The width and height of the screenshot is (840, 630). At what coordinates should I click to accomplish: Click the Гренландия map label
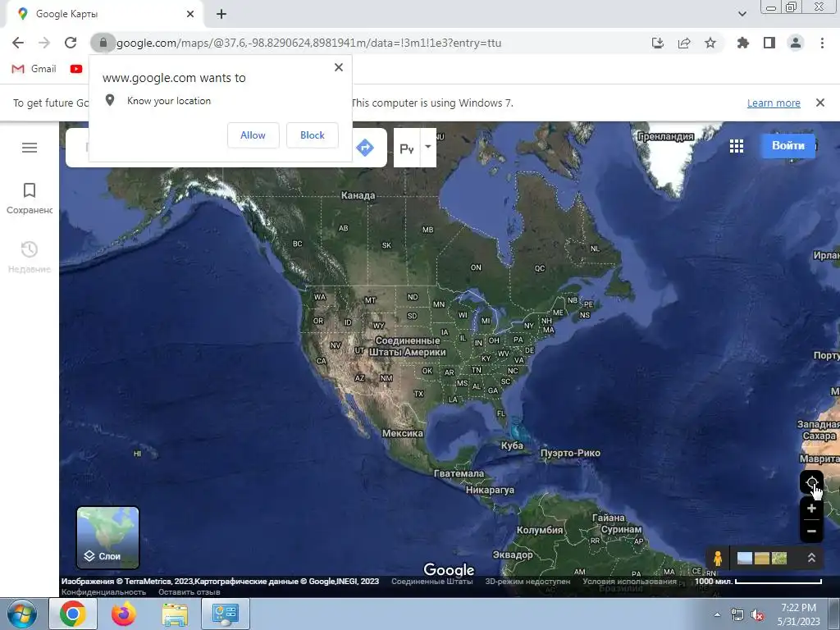665,137
